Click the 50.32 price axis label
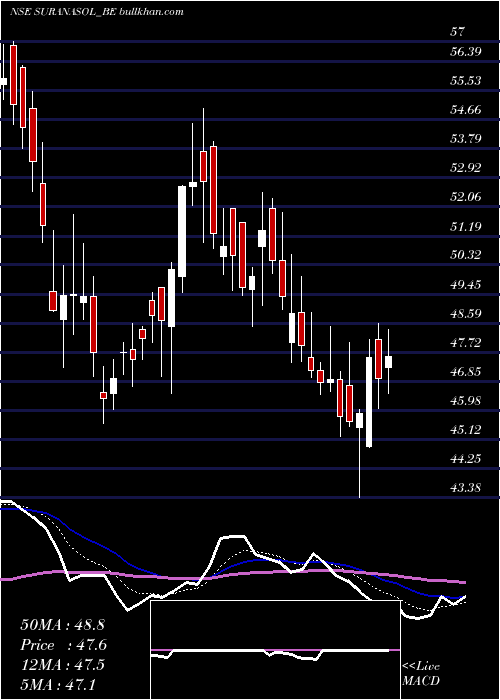The width and height of the screenshot is (500, 700). (x=466, y=255)
